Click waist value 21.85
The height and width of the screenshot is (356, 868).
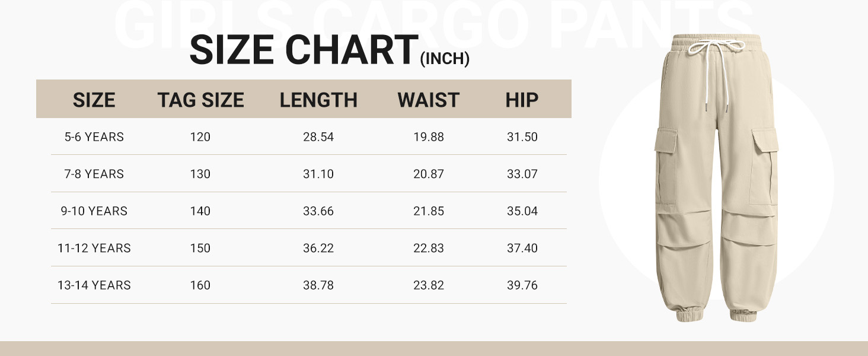[x=428, y=211]
